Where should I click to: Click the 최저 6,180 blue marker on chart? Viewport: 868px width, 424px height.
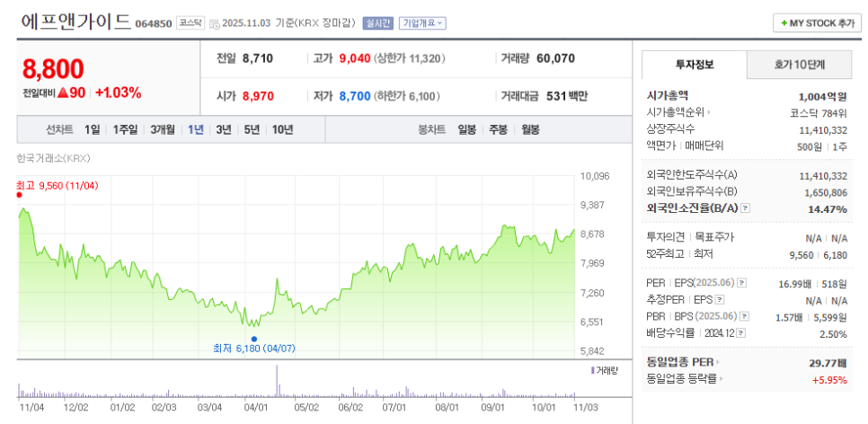tap(254, 339)
